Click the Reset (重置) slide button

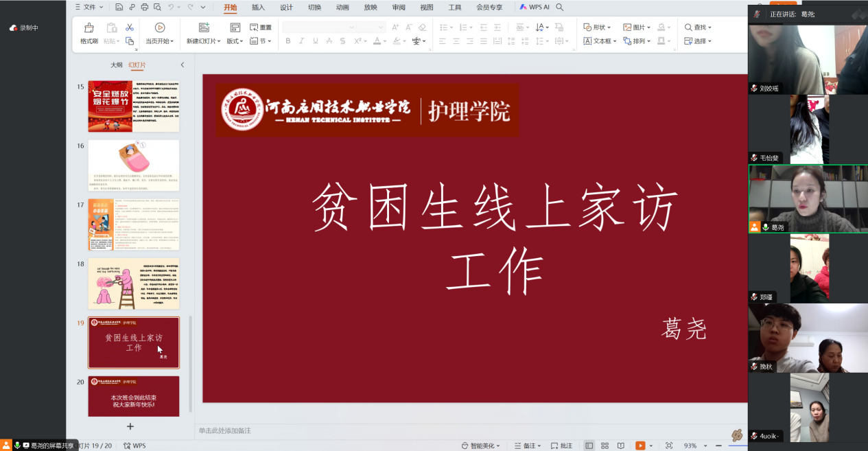point(261,27)
